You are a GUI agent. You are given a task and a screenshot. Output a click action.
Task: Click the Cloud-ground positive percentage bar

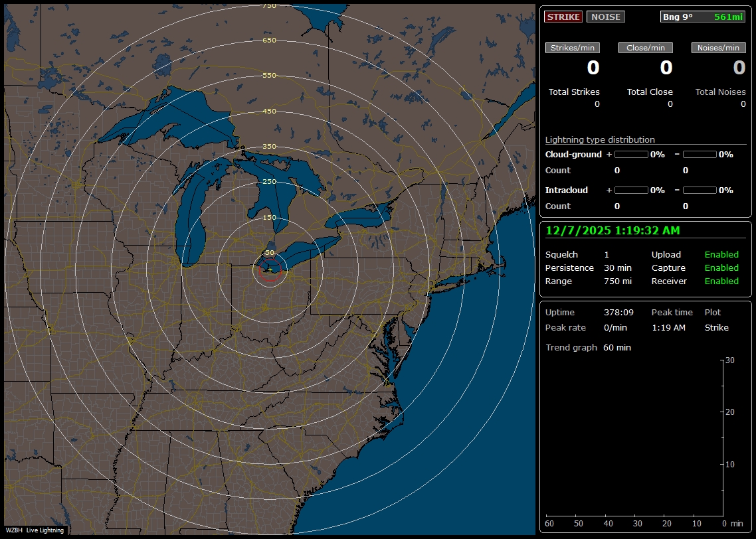click(x=631, y=154)
